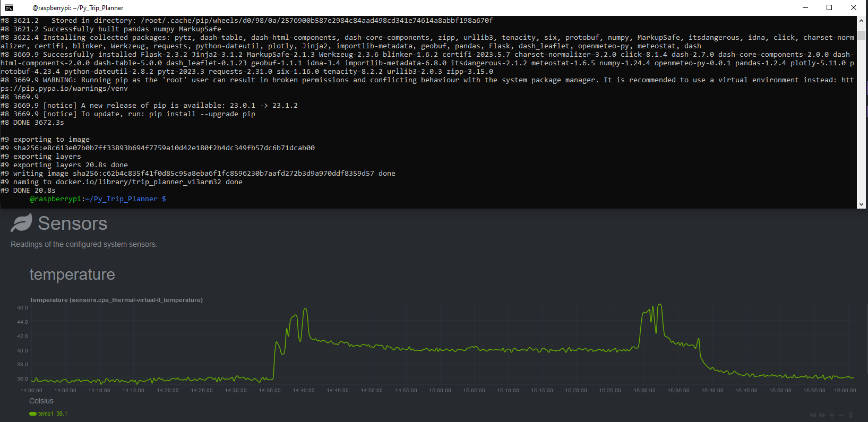Click the '36.0' y-axis label
This screenshot has height=422, width=868.
22,379
